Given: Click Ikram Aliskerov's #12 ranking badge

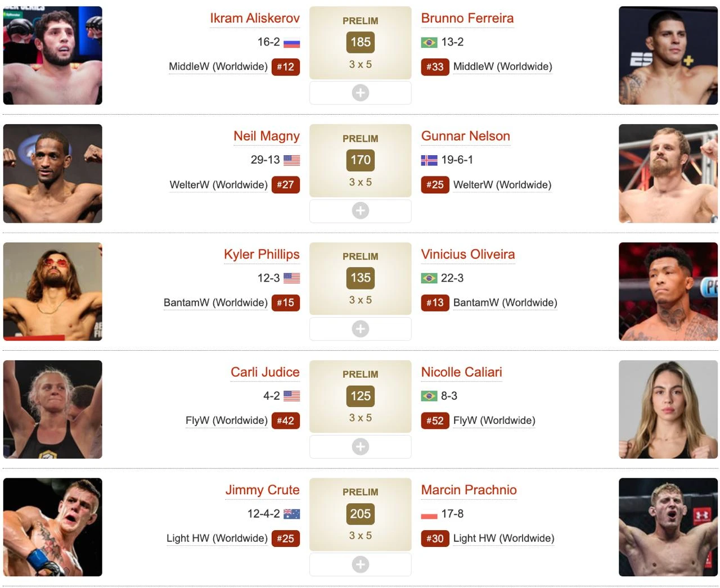Looking at the screenshot, I should click(286, 67).
